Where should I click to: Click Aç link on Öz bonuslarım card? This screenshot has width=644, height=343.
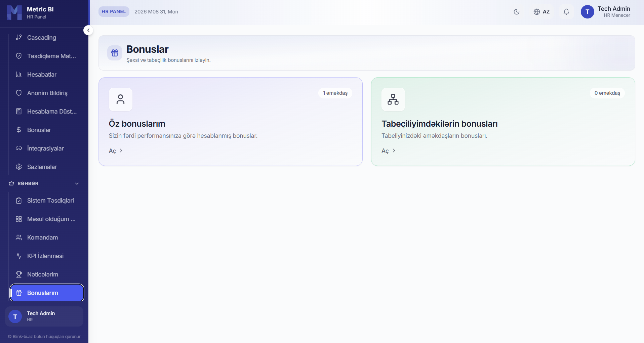pos(116,151)
